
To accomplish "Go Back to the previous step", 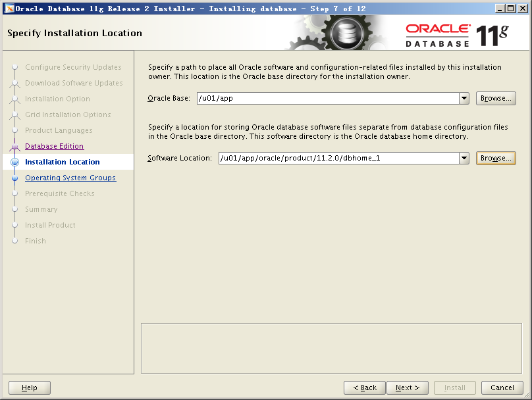I will tap(364, 387).
